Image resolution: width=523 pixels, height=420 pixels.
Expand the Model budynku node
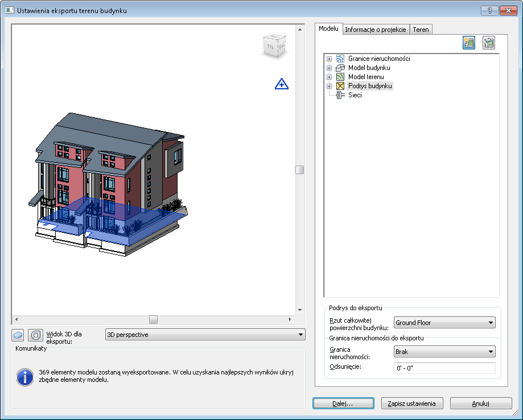click(x=329, y=68)
